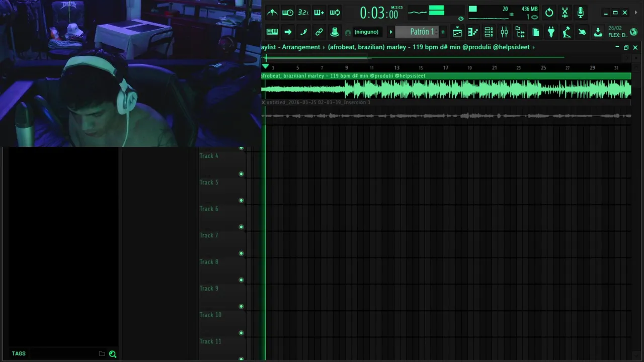Mute Track 9 with its green dot
Image resolution: width=644 pixels, height=362 pixels.
pyautogui.click(x=241, y=306)
